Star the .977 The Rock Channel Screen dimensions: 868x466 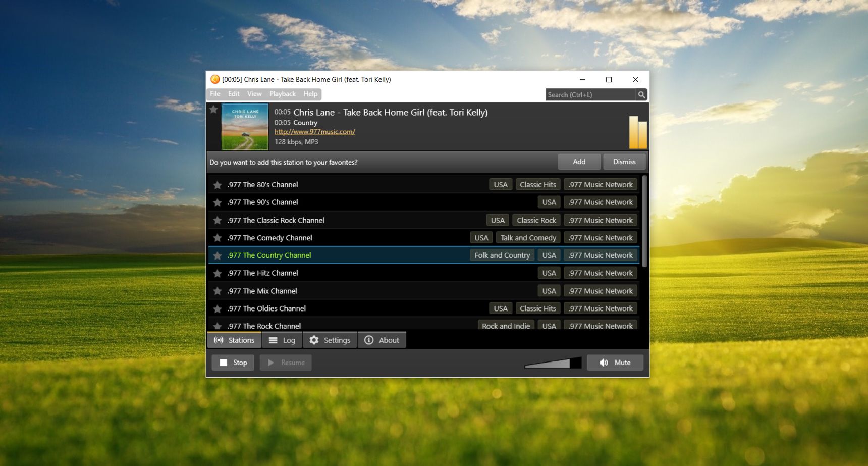(x=218, y=326)
